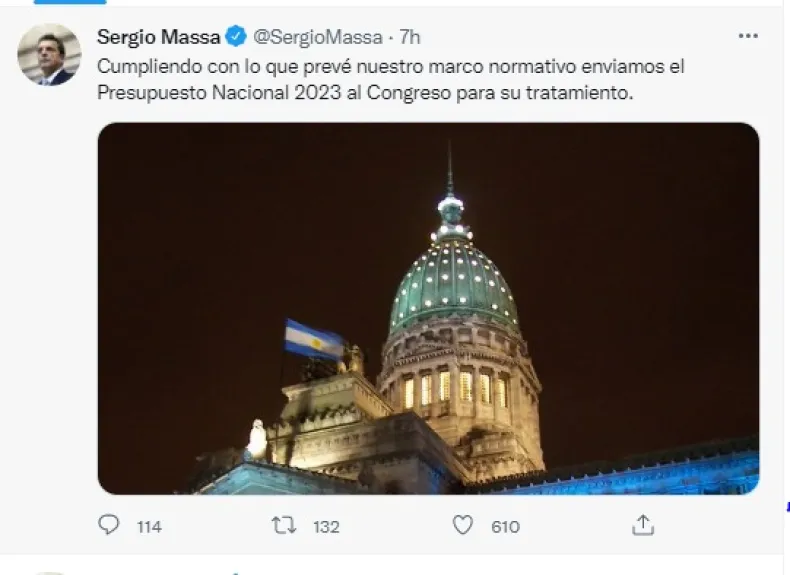Enlarge the Congress dome night photo
This screenshot has height=575, width=790.
coord(428,308)
